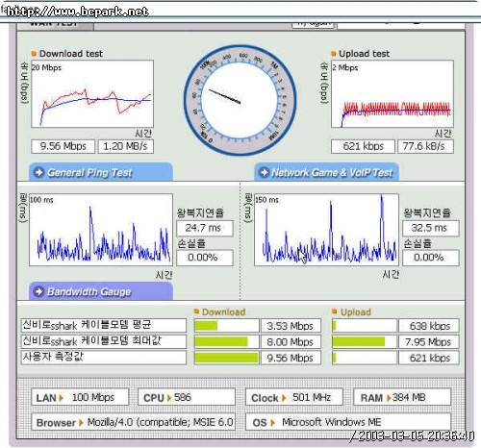Select the '신비로sshark 케이블모뎀 최대값' row label
The height and width of the screenshot is (448, 481).
(x=104, y=341)
